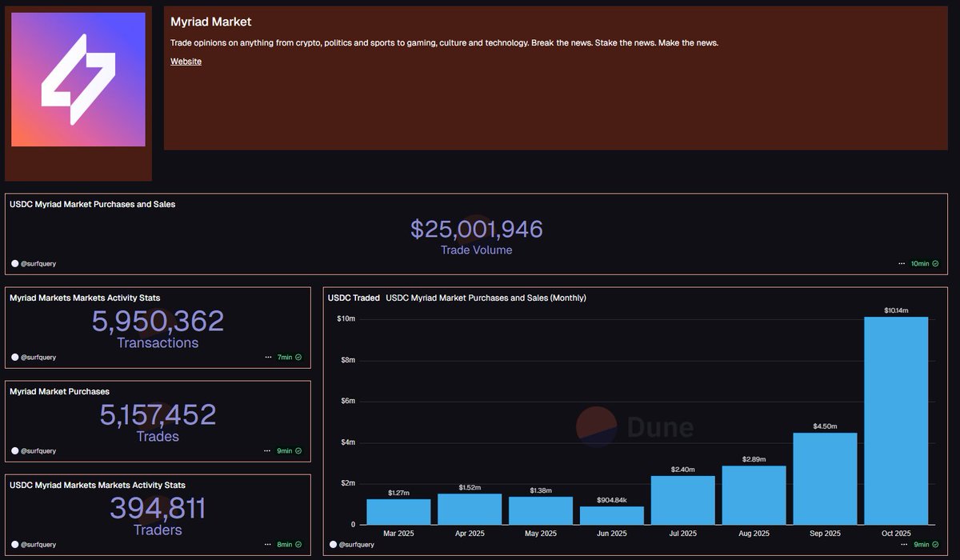
Task: Click the 7min refresh check icon
Action: (298, 357)
